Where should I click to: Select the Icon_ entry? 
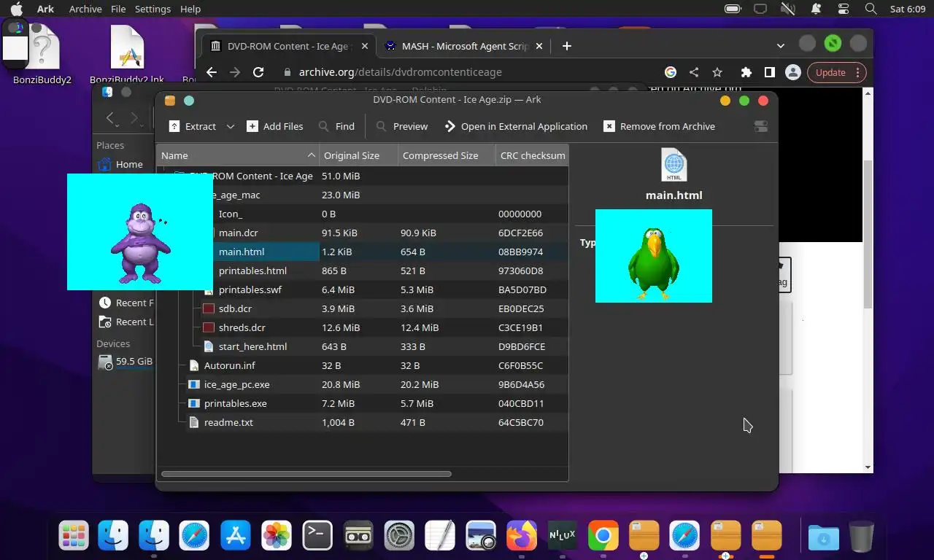pyautogui.click(x=231, y=214)
